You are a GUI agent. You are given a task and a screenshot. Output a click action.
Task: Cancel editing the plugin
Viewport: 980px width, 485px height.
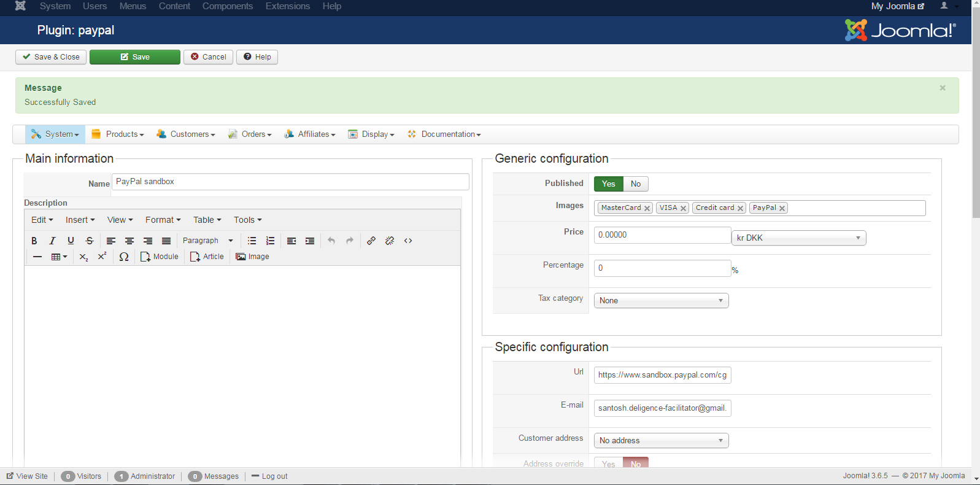(x=208, y=57)
